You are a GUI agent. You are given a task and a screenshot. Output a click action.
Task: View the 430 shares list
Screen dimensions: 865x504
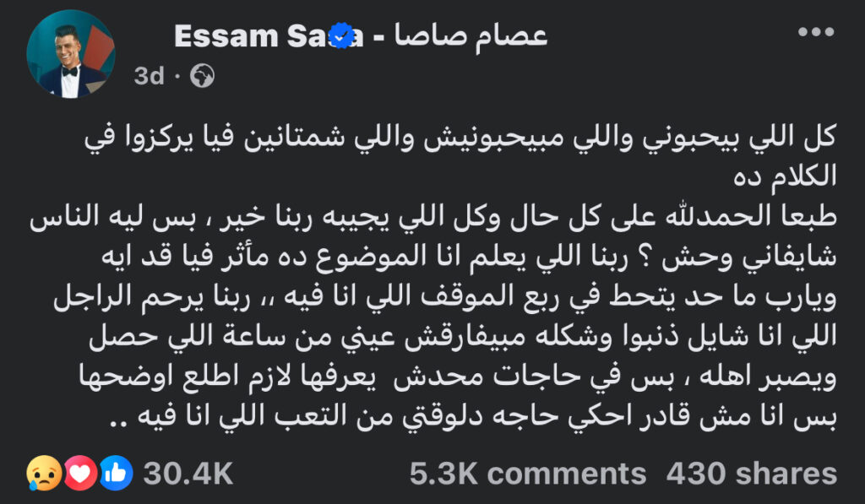(x=751, y=474)
